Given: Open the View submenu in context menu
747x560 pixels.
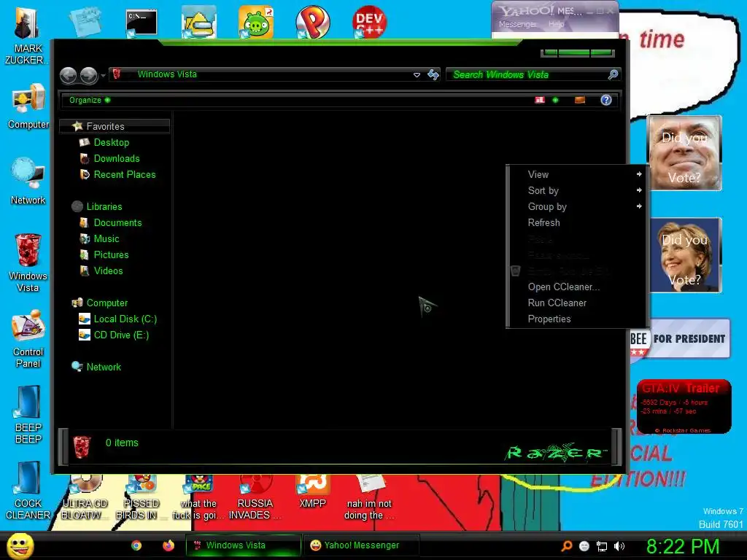Looking at the screenshot, I should [x=578, y=175].
